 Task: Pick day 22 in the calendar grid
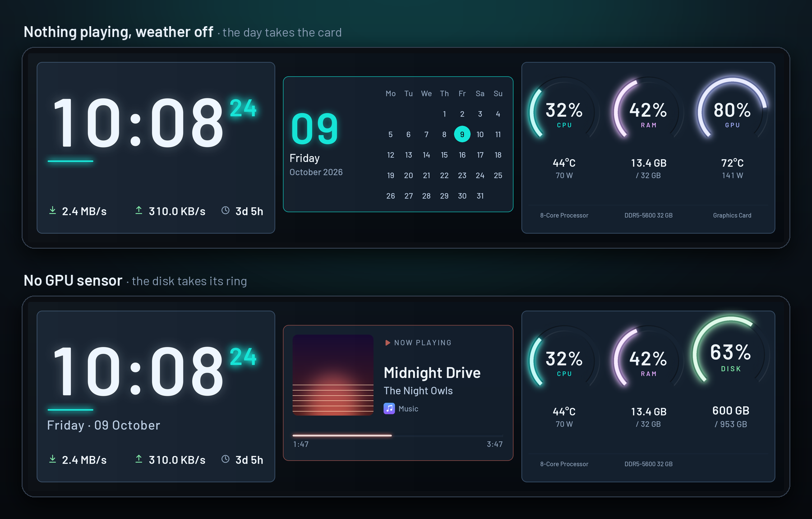444,175
